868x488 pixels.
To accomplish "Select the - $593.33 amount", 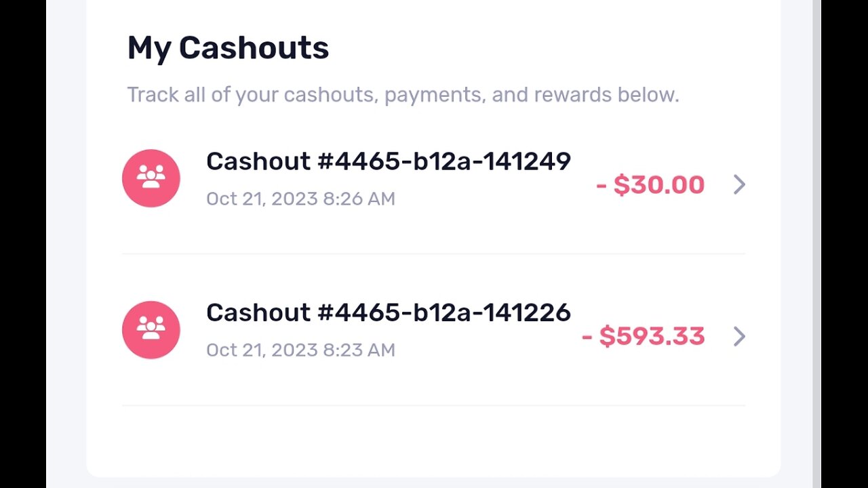I will click(644, 337).
